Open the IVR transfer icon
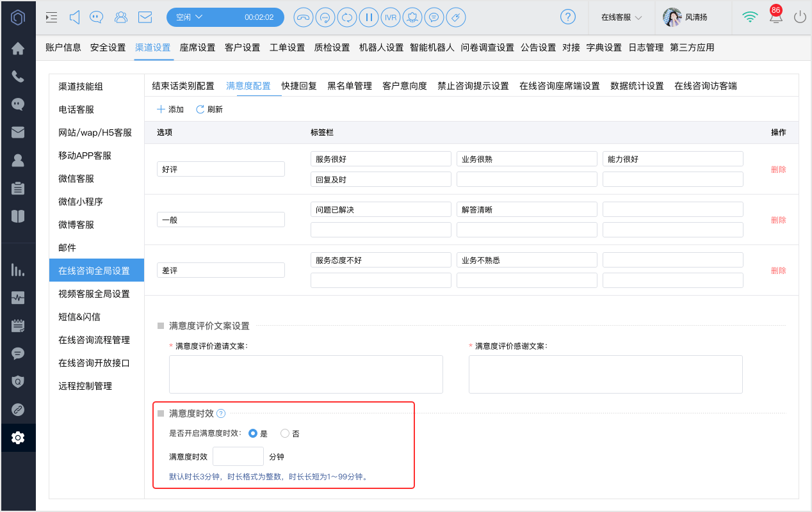Screen dimensions: 812x512 coord(391,17)
